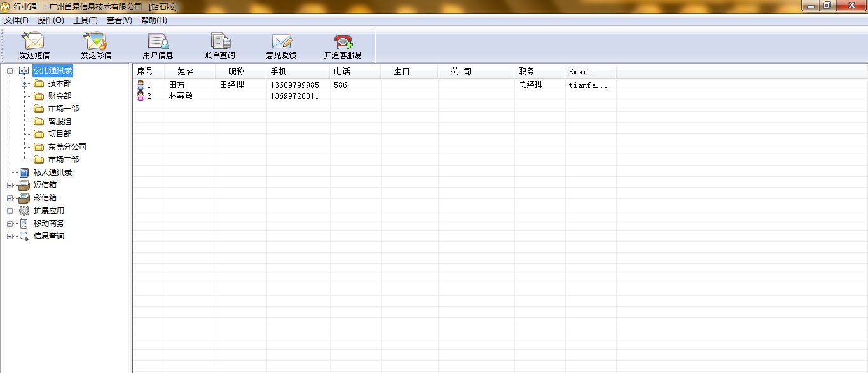Expand the 扩展应用 tree node
This screenshot has height=373, width=868.
coord(10,211)
